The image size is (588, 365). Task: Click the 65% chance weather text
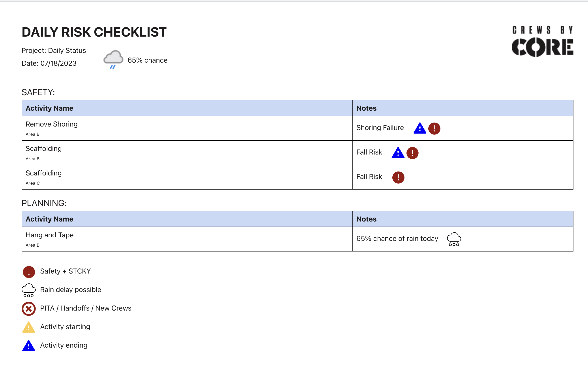(x=147, y=60)
